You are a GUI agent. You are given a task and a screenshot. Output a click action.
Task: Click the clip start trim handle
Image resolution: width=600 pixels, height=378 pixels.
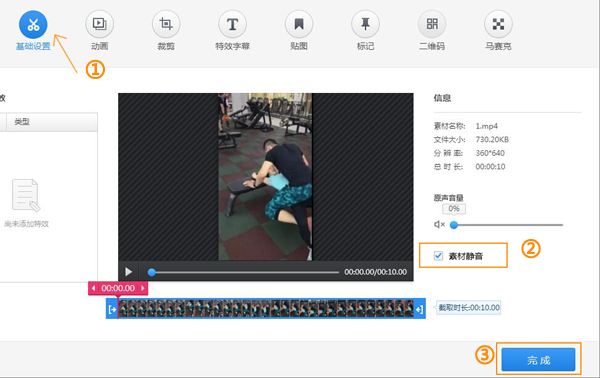(x=112, y=309)
